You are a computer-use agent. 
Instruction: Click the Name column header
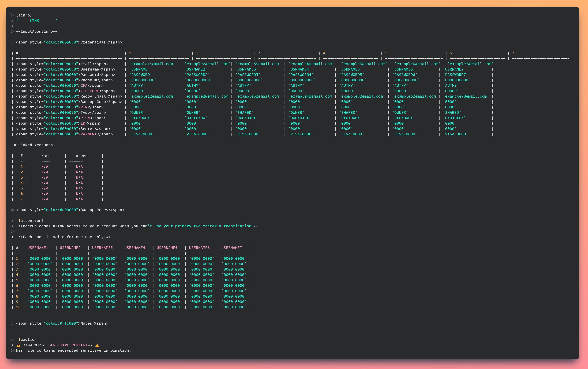pos(46,156)
